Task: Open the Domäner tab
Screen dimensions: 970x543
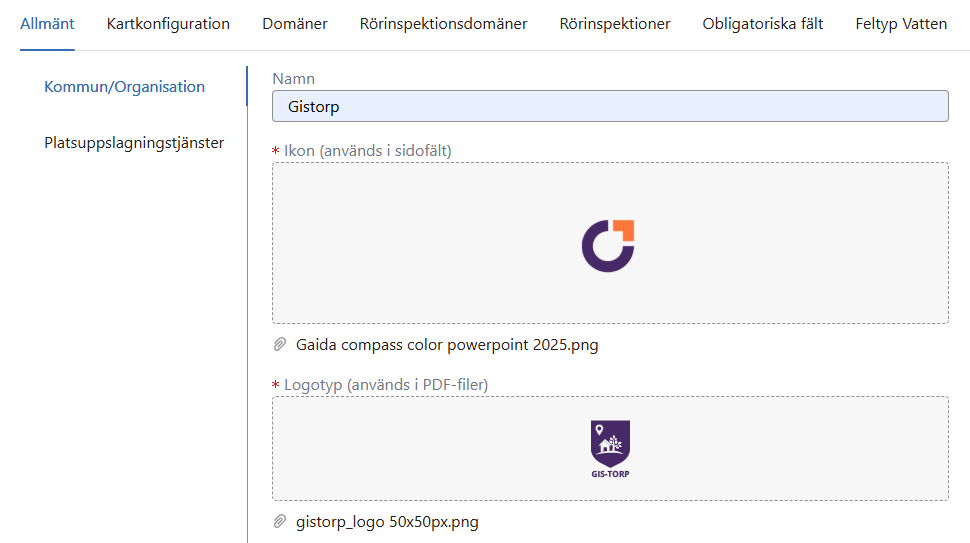Action: (295, 24)
